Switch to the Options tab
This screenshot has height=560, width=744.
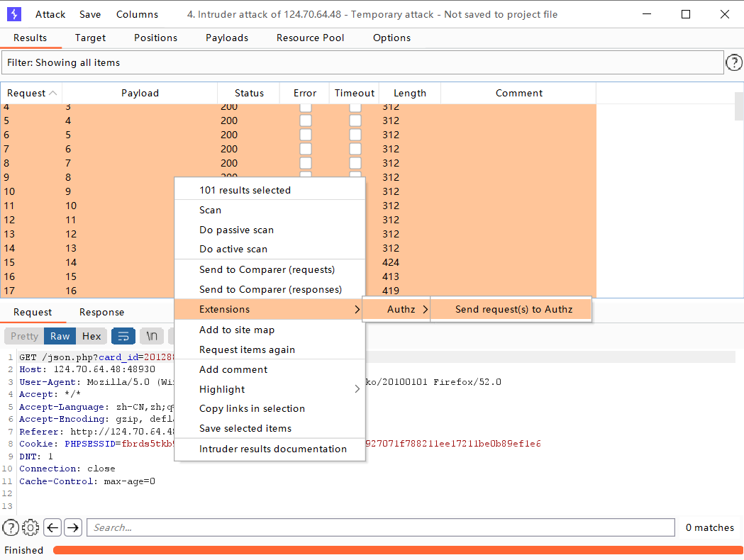click(392, 38)
